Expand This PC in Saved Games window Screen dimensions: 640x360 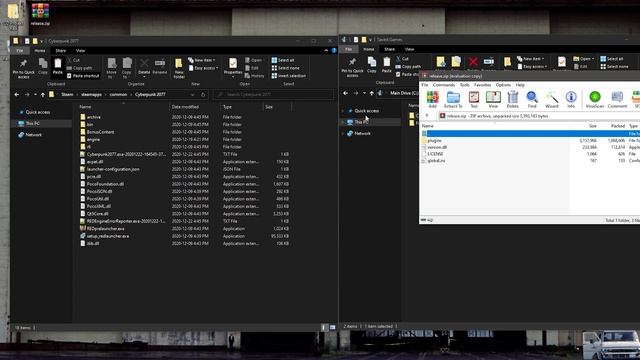pyautogui.click(x=343, y=122)
